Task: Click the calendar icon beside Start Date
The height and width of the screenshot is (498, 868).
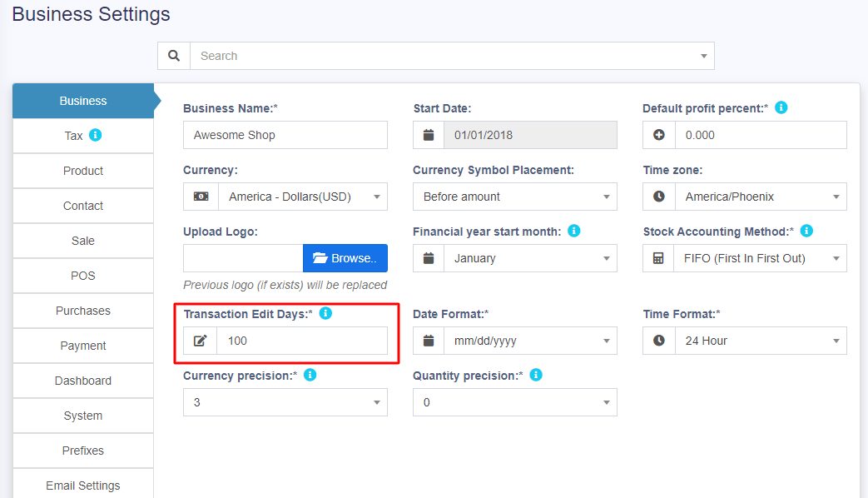Action: (x=428, y=134)
